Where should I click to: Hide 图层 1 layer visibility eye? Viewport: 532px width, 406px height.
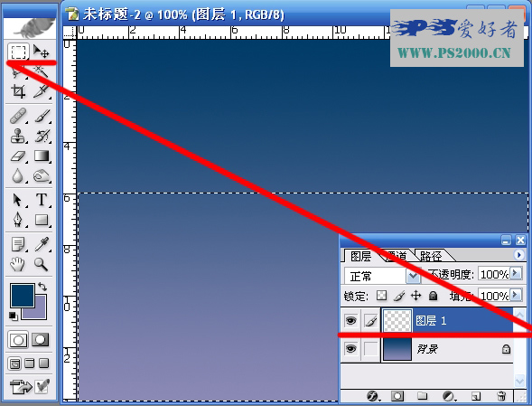pos(350,320)
